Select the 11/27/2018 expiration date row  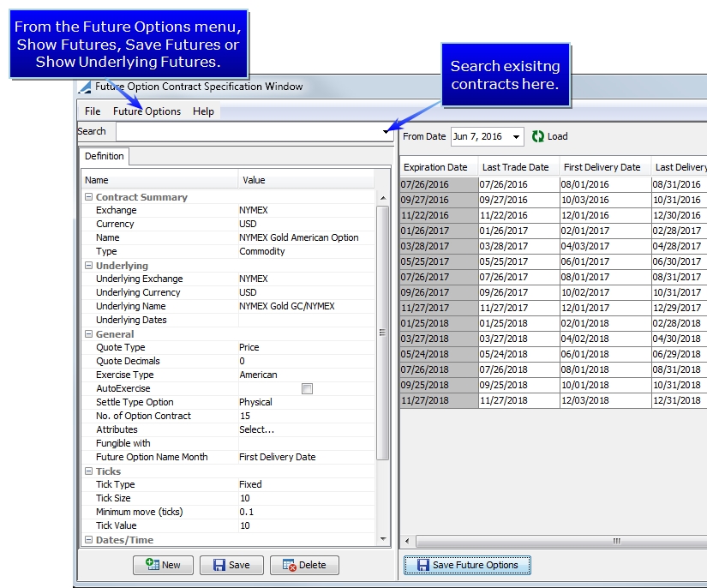click(439, 400)
